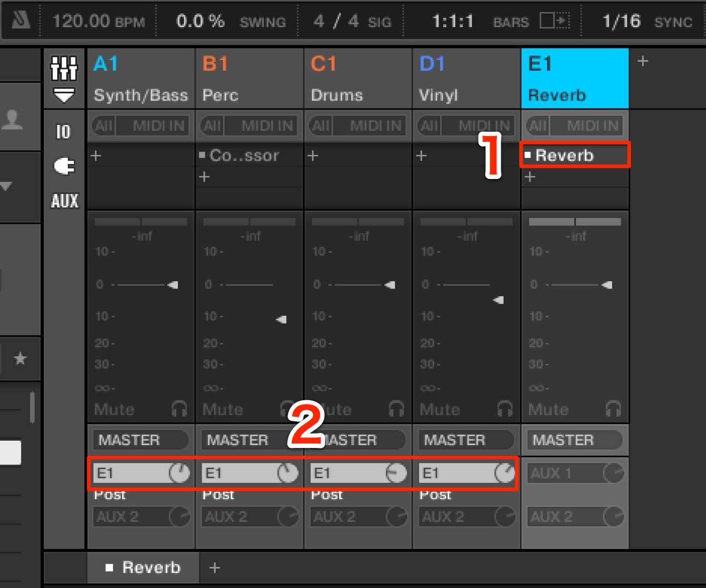Click the A1 channel fader handle
The height and width of the screenshot is (588, 706).
click(173, 285)
